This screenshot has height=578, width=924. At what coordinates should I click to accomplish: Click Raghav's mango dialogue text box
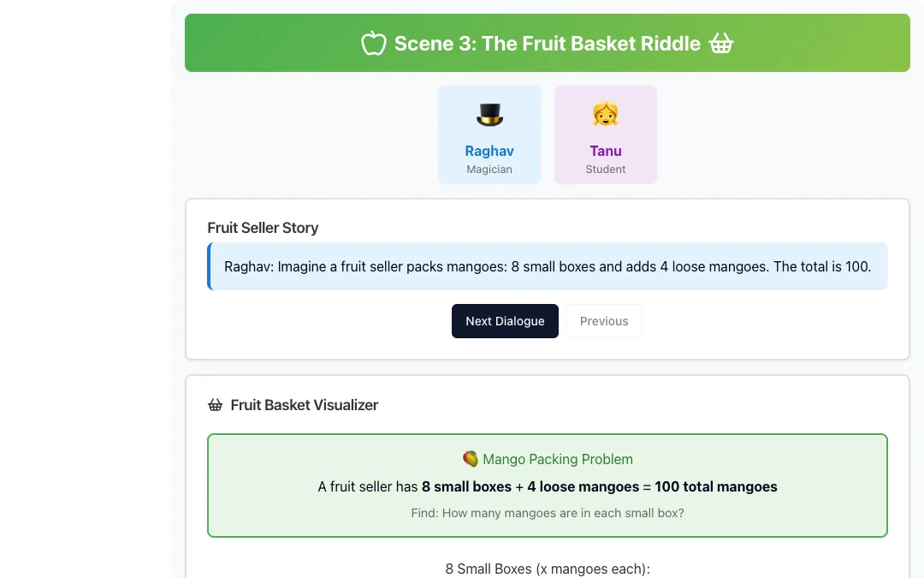pyautogui.click(x=548, y=266)
